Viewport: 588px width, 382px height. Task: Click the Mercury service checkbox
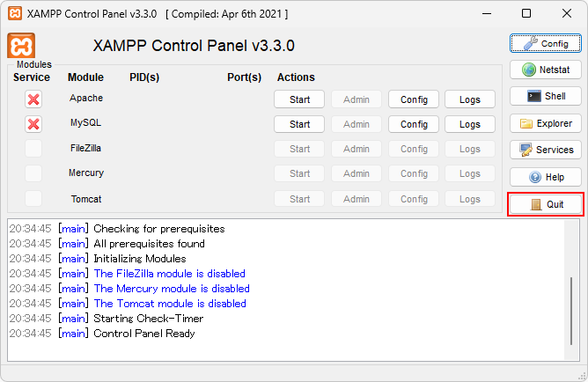[x=33, y=173]
